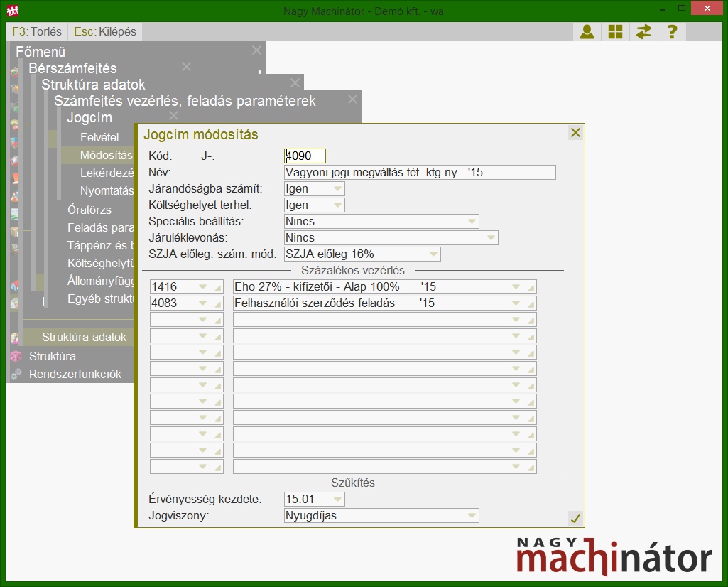Select Felvétel in the Jogcím menu

point(99,138)
